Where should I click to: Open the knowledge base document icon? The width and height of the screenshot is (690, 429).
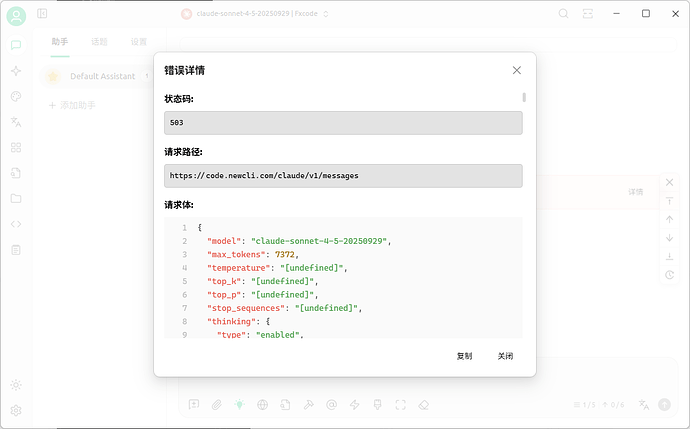[16, 173]
